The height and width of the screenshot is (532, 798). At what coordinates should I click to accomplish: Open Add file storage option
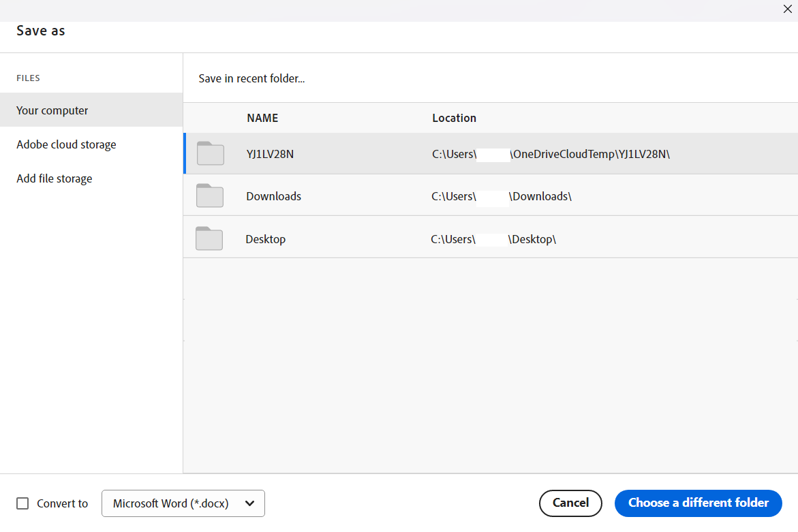coord(55,178)
